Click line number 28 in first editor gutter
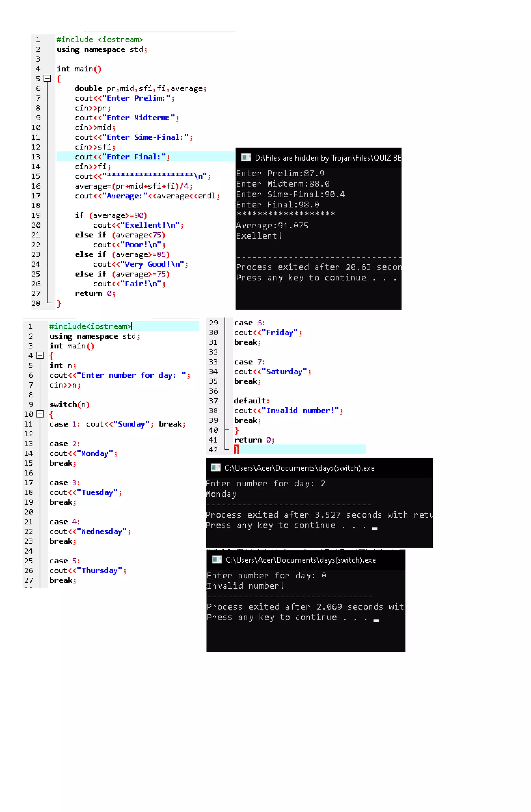The image size is (531, 812). pos(36,303)
